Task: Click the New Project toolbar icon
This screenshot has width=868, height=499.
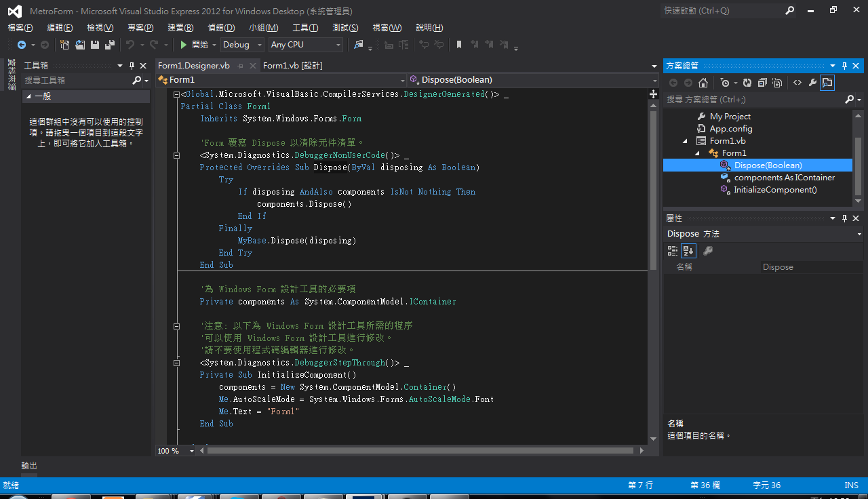Action: coord(65,45)
